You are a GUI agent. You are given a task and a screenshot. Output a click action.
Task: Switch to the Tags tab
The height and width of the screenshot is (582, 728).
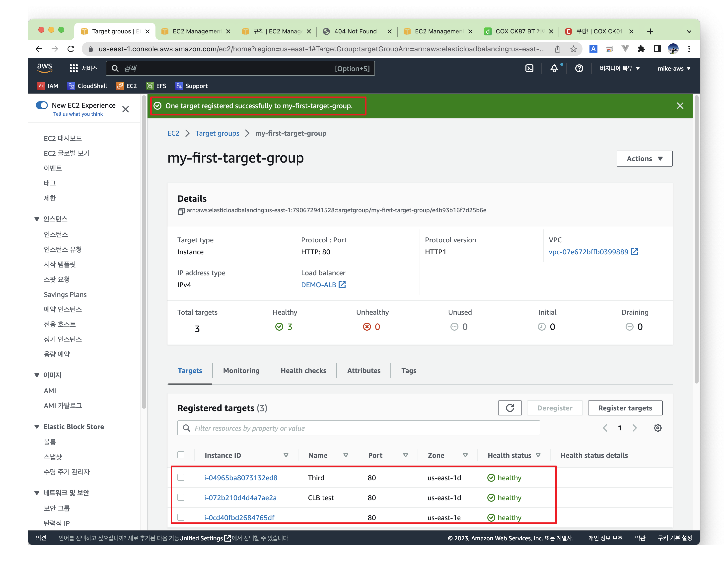(409, 371)
